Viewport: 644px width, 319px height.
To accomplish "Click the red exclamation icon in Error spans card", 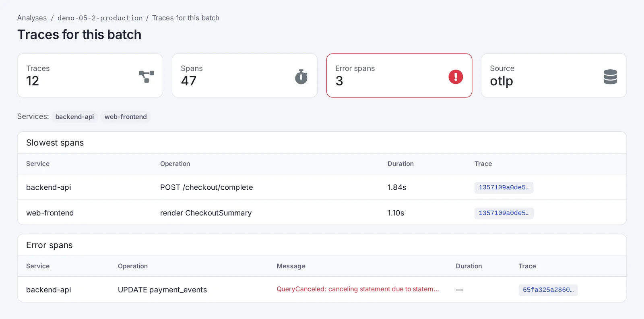I will 456,77.
